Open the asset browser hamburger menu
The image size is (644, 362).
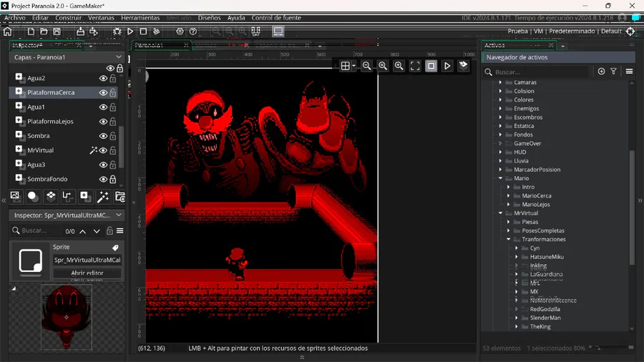629,72
